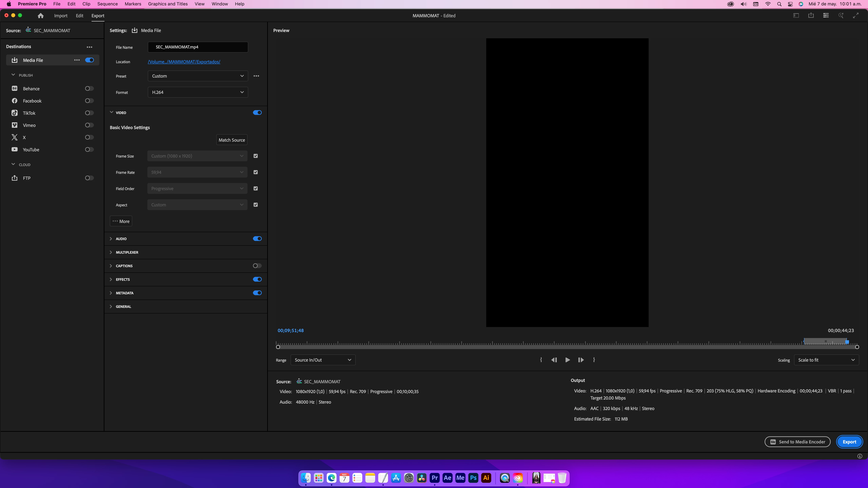Turn on the Captions toggle
868x488 pixels.
pyautogui.click(x=257, y=266)
